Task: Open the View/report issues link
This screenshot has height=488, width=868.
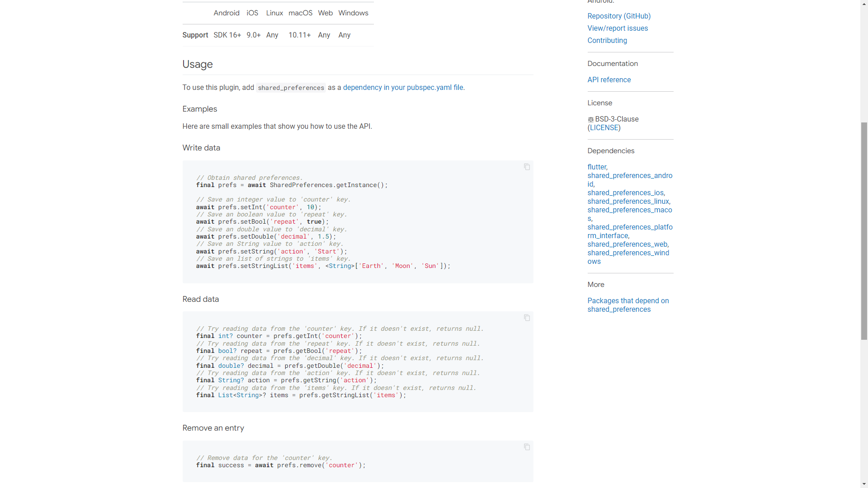Action: pos(617,28)
